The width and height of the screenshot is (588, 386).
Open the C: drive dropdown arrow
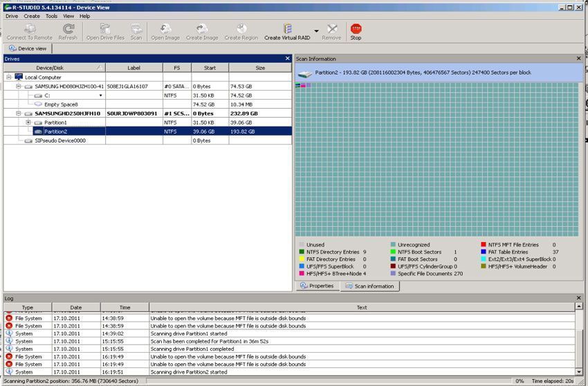[x=101, y=95]
